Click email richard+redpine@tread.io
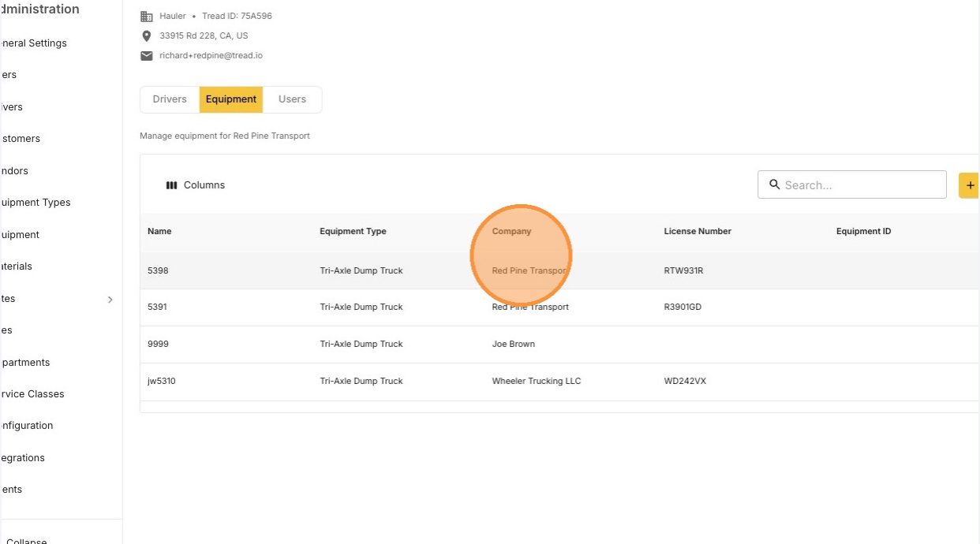 [211, 56]
